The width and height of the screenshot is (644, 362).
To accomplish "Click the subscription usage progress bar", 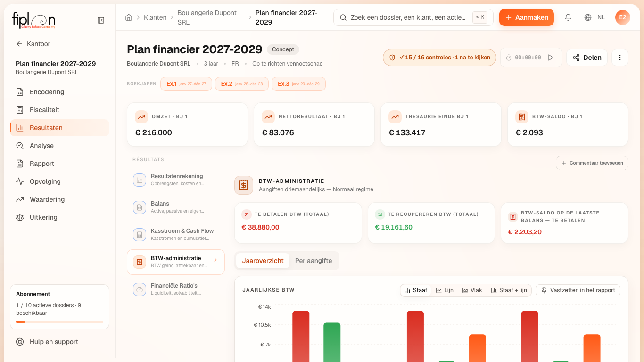I will click(59, 322).
